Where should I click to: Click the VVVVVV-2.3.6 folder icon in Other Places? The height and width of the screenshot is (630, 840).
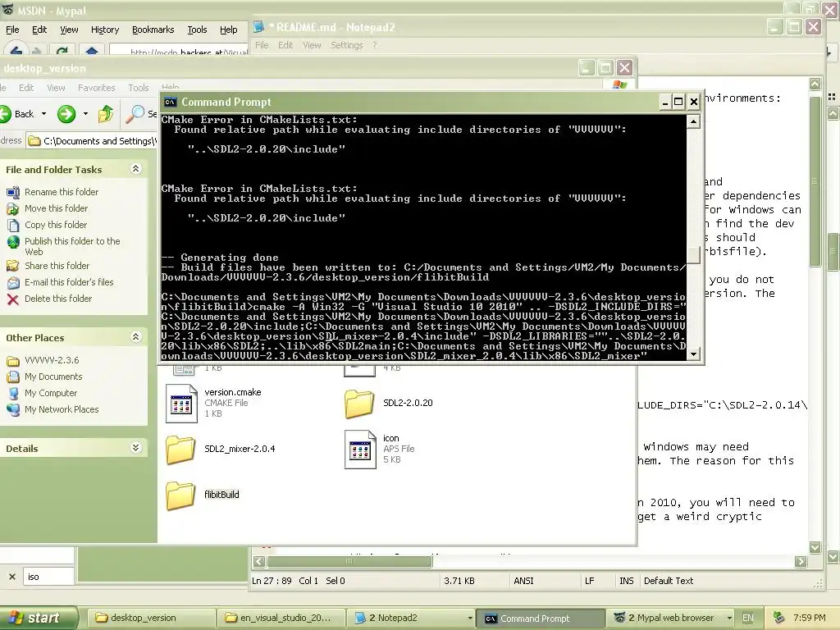(x=13, y=361)
